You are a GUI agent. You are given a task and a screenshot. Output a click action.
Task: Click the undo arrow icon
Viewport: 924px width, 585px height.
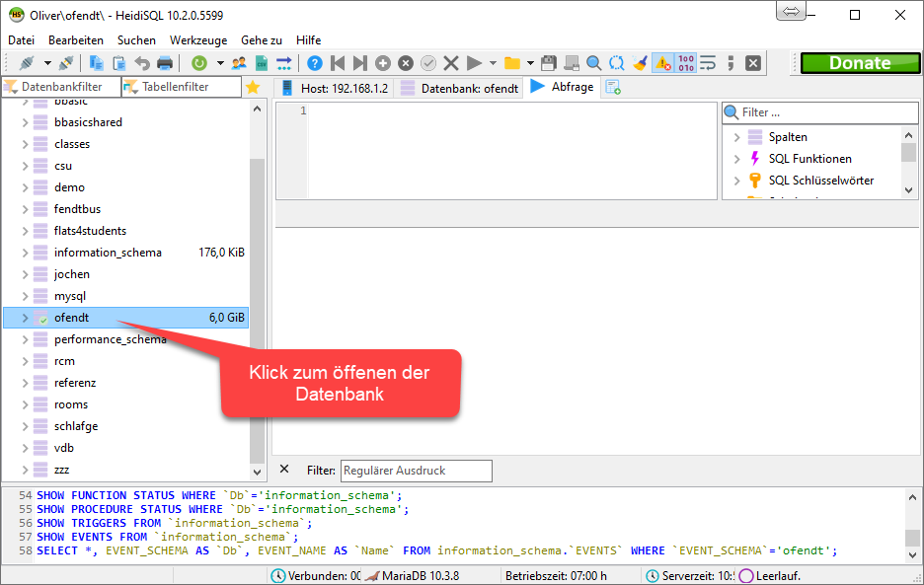pos(142,63)
